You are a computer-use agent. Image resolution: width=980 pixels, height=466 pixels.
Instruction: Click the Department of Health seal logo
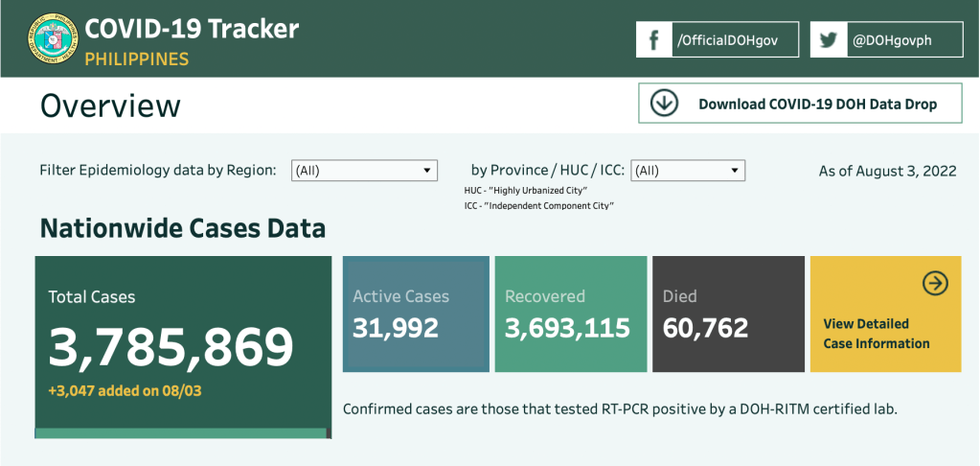pos(55,39)
